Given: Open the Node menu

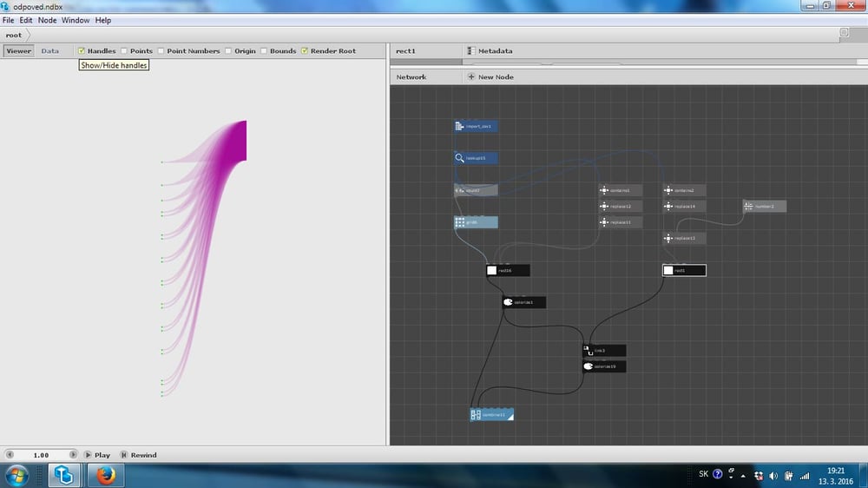Looking at the screenshot, I should point(47,20).
